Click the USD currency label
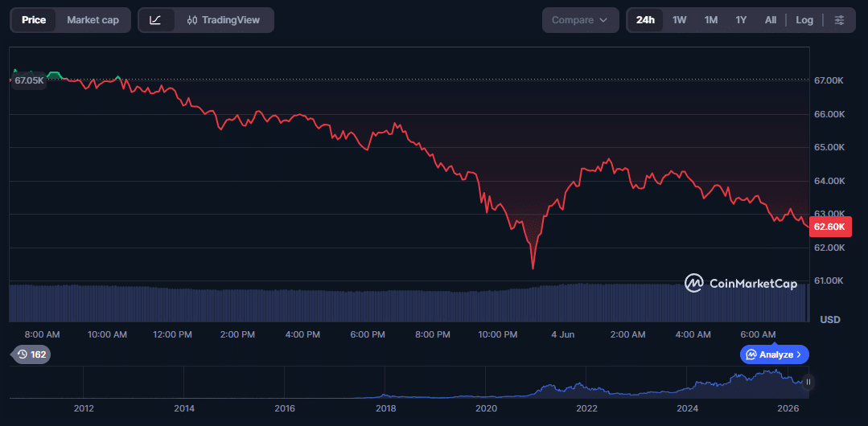This screenshot has height=426, width=868. tap(830, 320)
